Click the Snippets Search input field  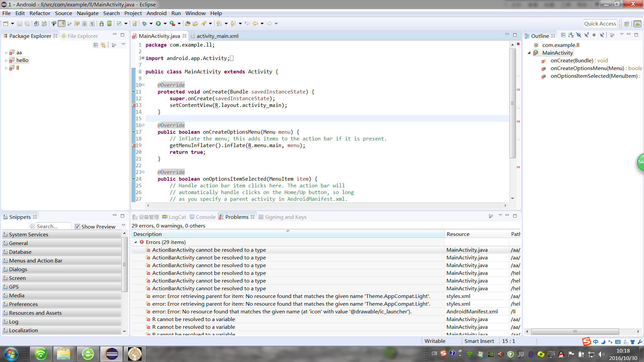pyautogui.click(x=53, y=227)
